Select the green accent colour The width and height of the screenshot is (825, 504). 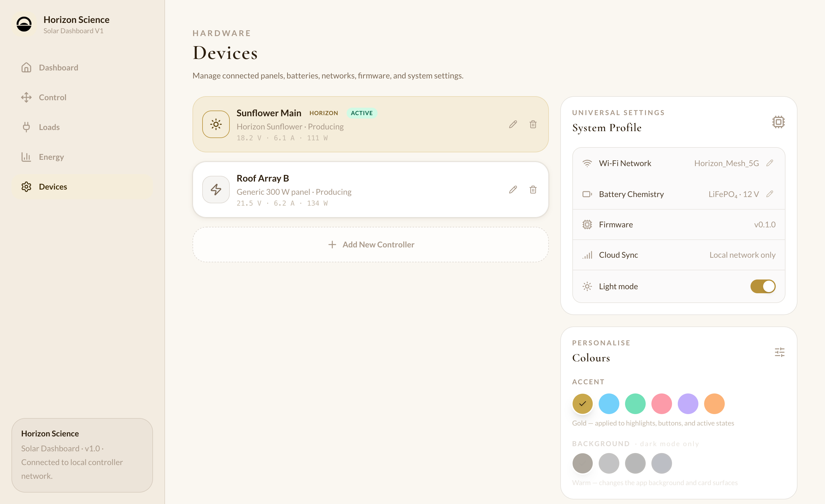[635, 403]
